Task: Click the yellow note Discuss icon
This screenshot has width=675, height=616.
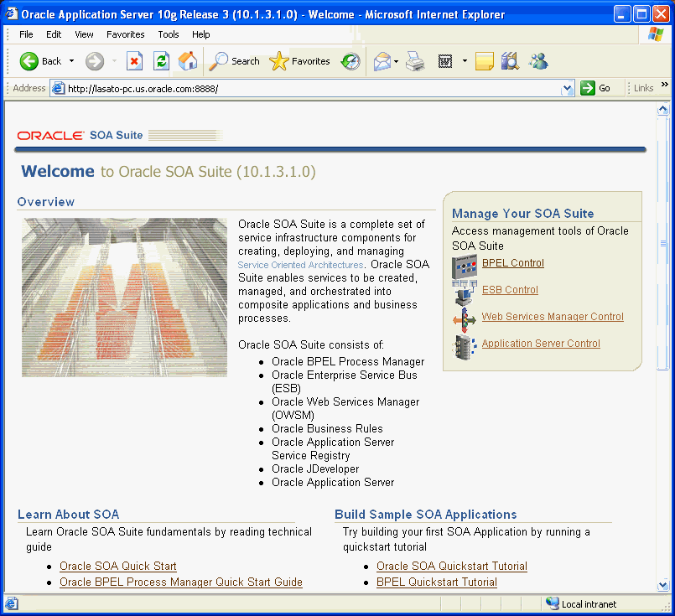Action: 485,61
